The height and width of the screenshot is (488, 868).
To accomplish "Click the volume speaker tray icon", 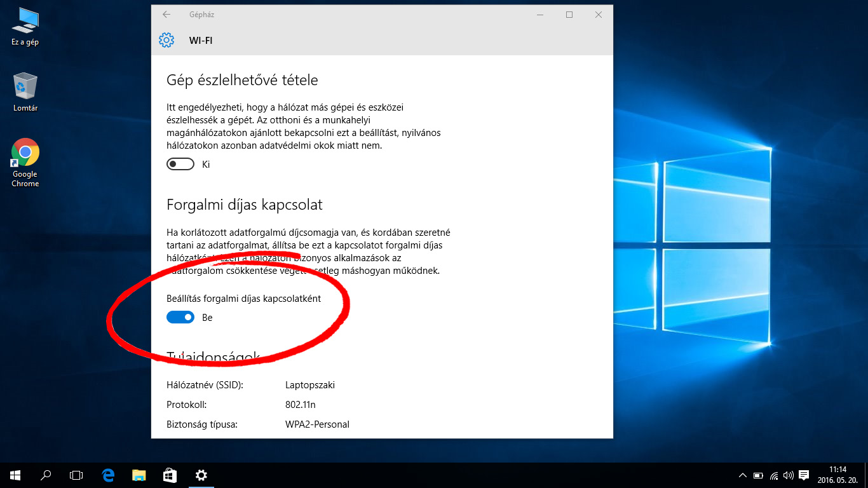I will click(789, 475).
